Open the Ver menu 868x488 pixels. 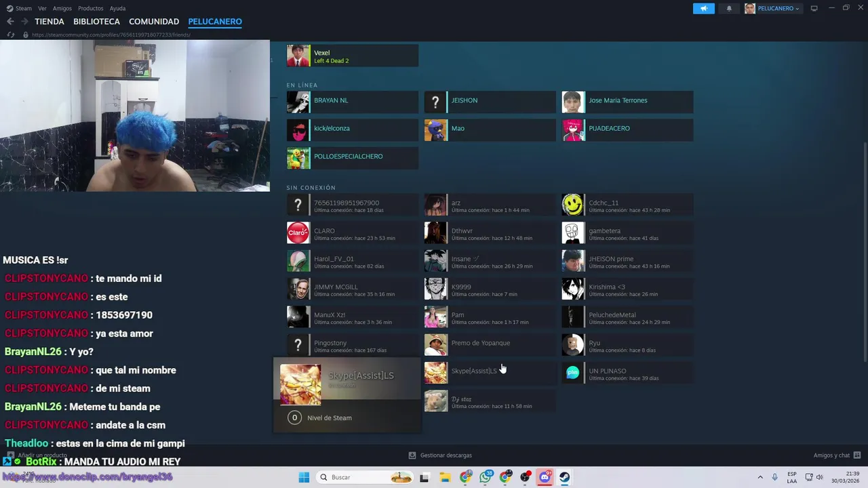tap(42, 8)
